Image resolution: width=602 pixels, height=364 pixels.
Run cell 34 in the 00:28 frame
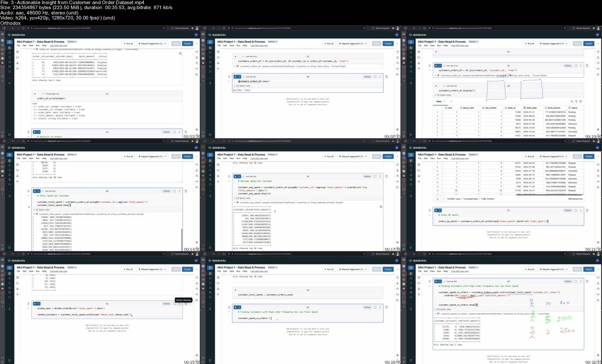click(x=236, y=290)
